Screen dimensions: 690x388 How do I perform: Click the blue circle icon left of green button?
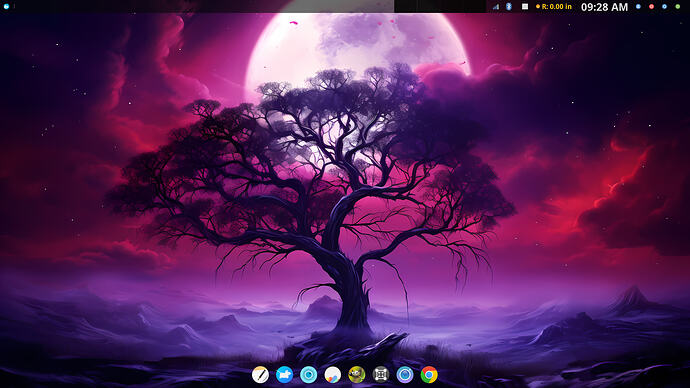664,7
